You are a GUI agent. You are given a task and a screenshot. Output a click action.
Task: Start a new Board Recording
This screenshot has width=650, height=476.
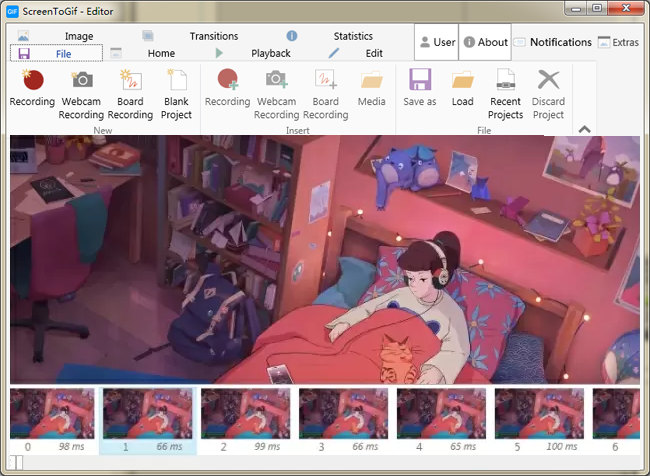tap(130, 95)
